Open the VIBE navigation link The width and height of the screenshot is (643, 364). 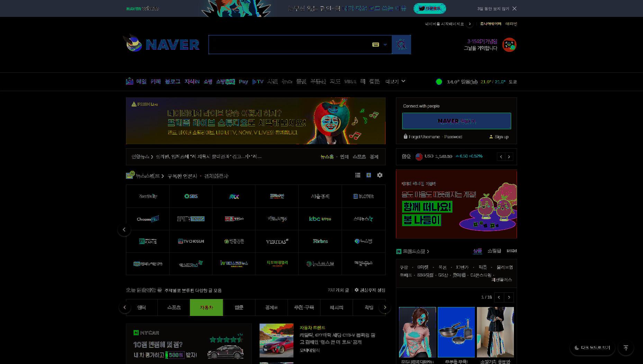coord(350,82)
